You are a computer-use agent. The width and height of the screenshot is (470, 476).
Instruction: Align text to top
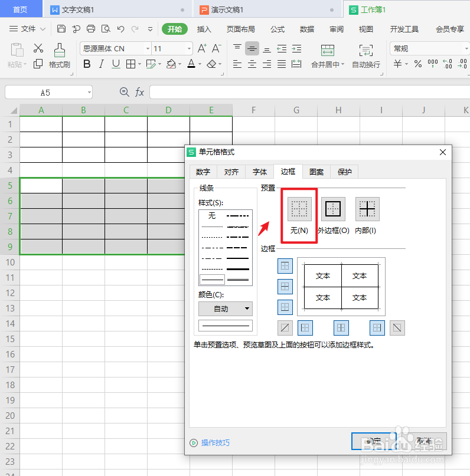pos(237,48)
